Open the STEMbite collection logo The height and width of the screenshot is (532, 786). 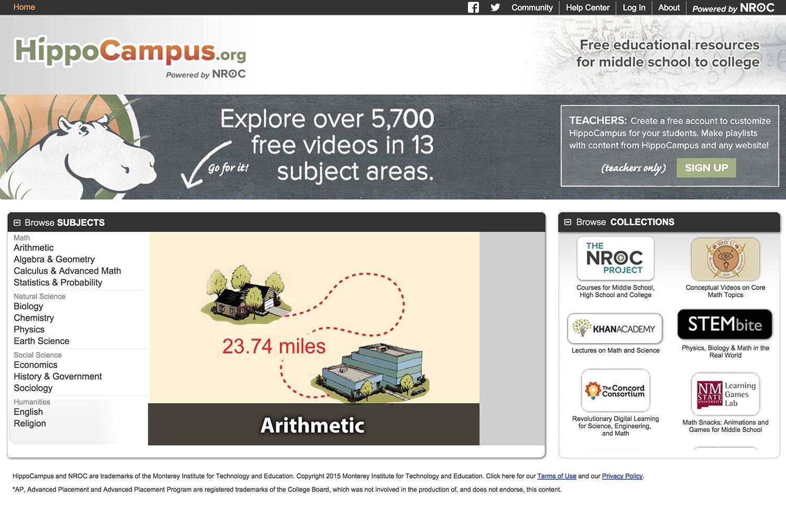pos(725,324)
